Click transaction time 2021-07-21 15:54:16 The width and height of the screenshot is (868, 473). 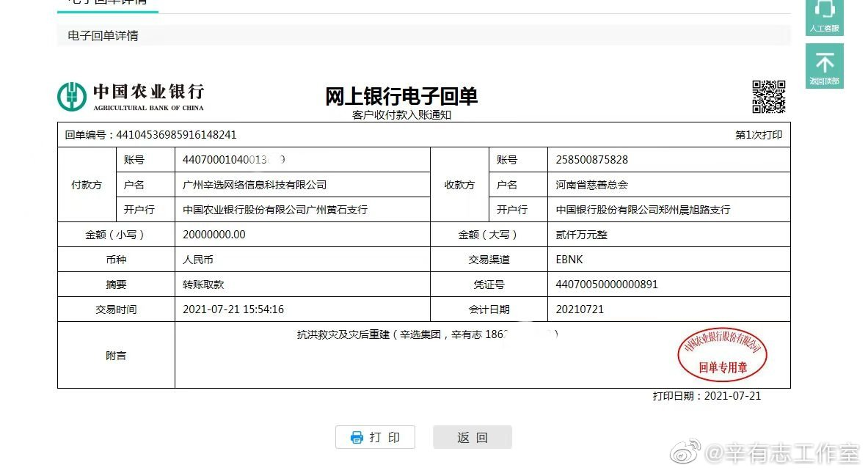pyautogui.click(x=233, y=309)
